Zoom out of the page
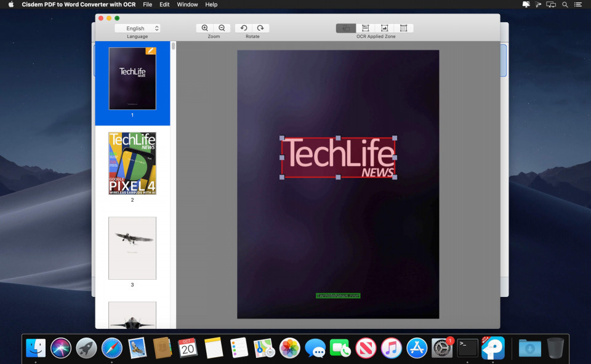Screen dimensions: 591x364 coord(222,28)
